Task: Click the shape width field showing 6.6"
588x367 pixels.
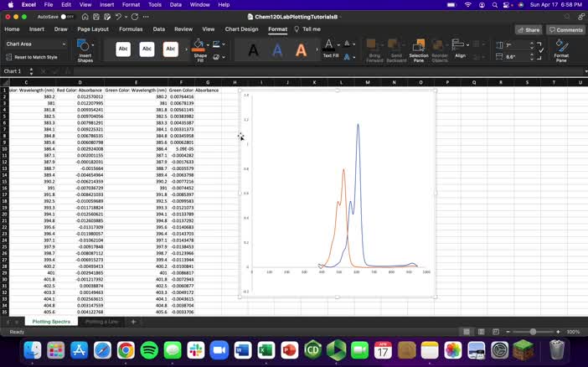Action: (517, 57)
